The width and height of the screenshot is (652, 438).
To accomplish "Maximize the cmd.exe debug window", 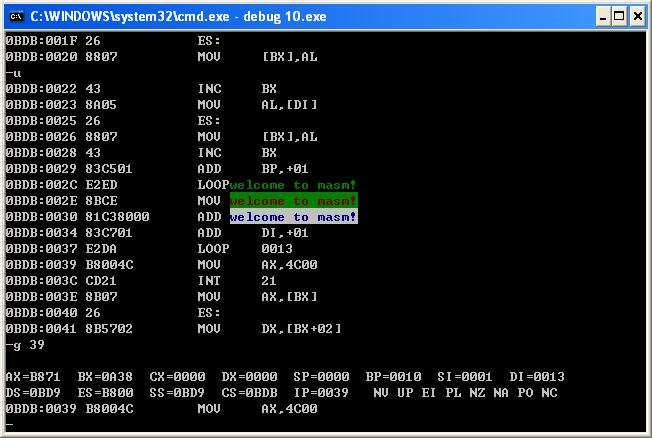I will (619, 17).
